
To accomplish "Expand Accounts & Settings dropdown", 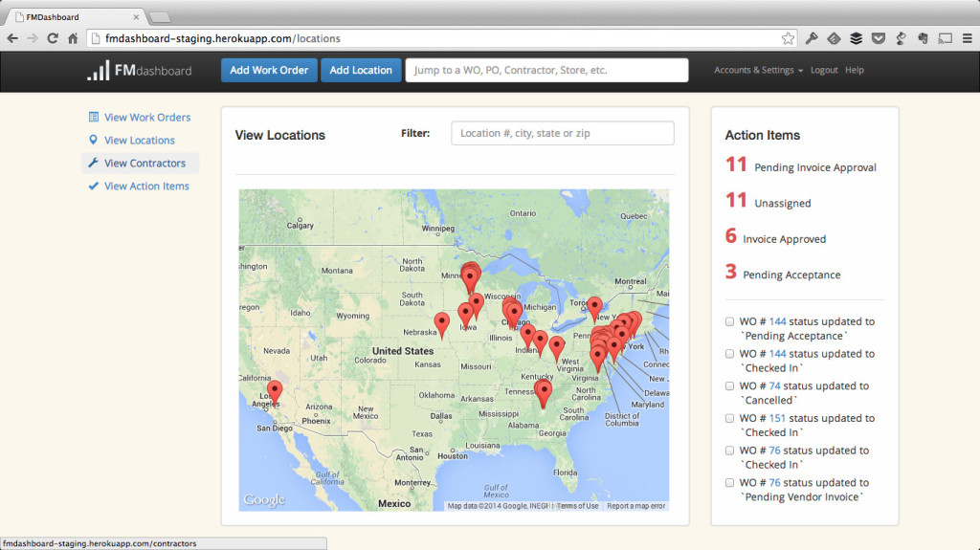I will point(758,70).
